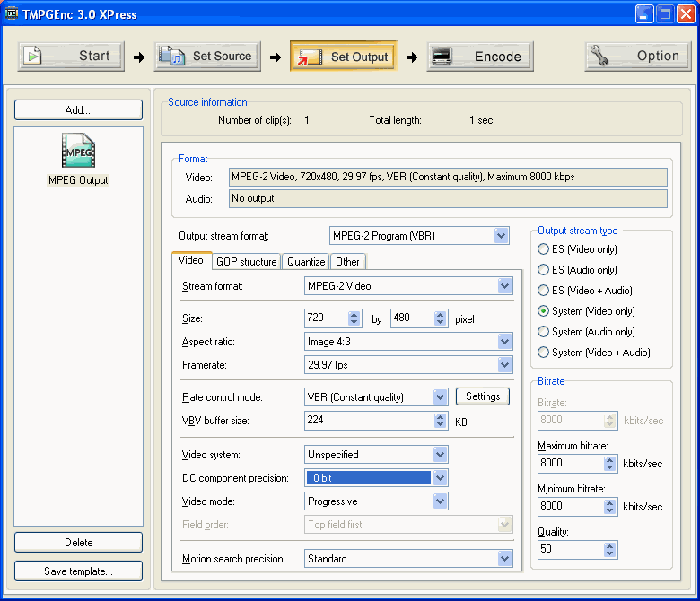Go to the Encode step
This screenshot has width=700, height=601.
(480, 57)
